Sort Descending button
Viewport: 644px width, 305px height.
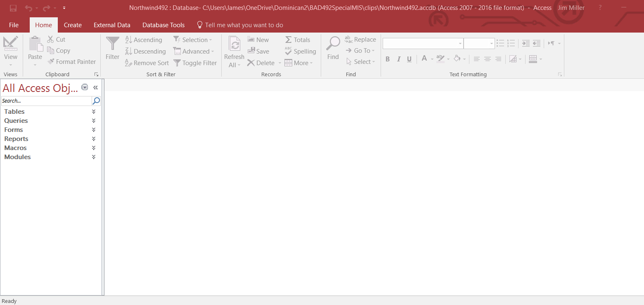145,52
